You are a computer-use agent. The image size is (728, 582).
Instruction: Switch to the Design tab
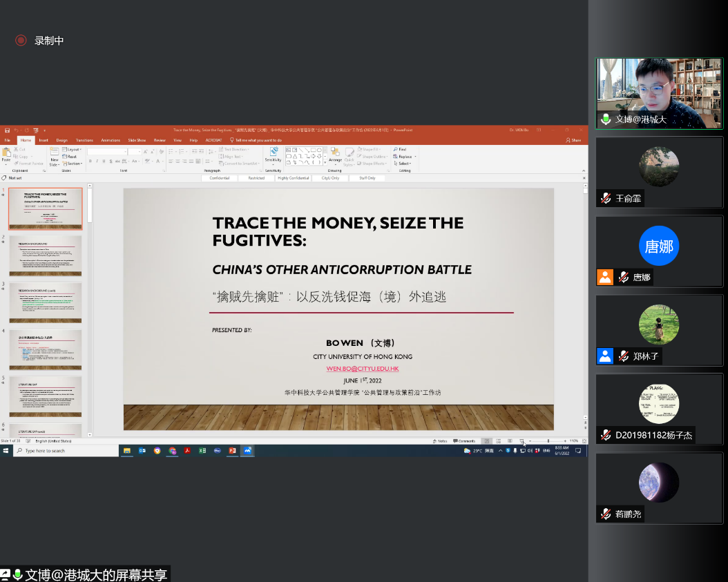(x=62, y=140)
